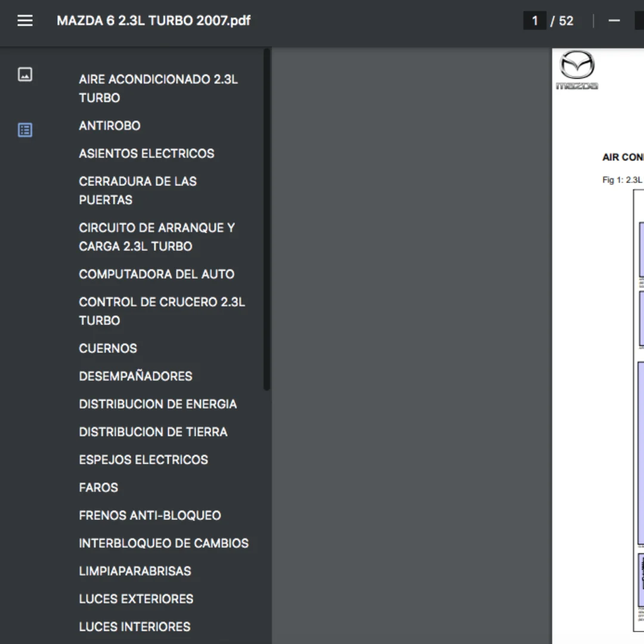Image resolution: width=644 pixels, height=644 pixels.
Task: Open CONTROL DE CRUCERO 2.3L TURBO bookmark
Action: tap(162, 311)
